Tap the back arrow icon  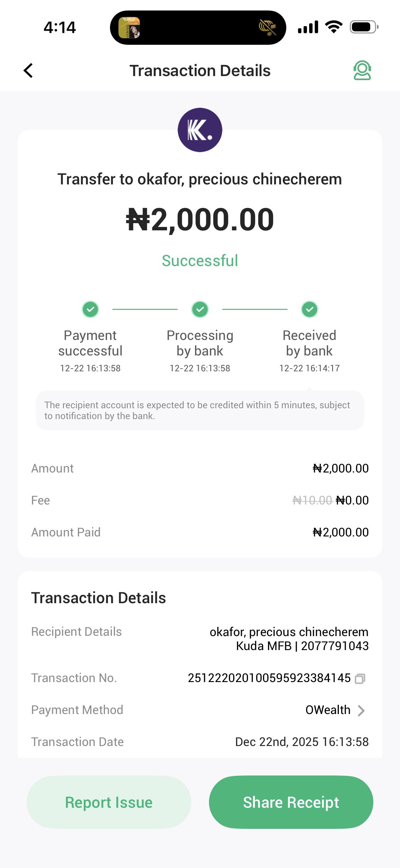(x=28, y=70)
